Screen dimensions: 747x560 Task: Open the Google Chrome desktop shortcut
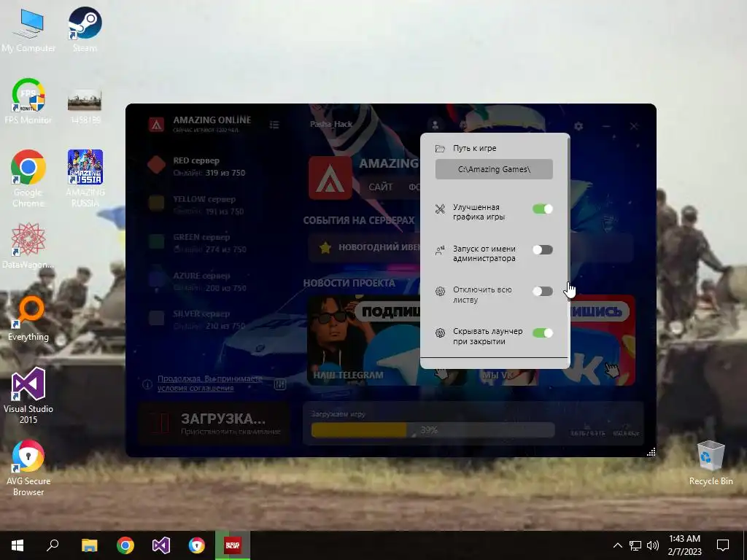pyautogui.click(x=28, y=178)
